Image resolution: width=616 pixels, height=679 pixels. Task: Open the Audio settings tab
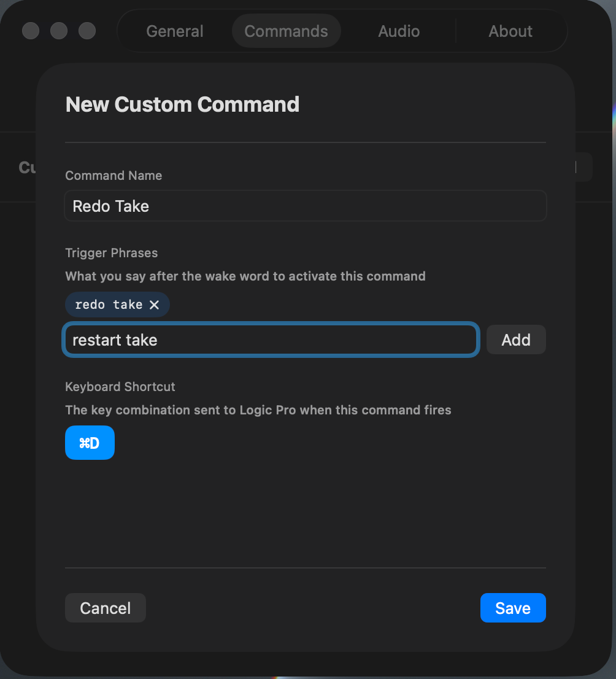[x=398, y=31]
